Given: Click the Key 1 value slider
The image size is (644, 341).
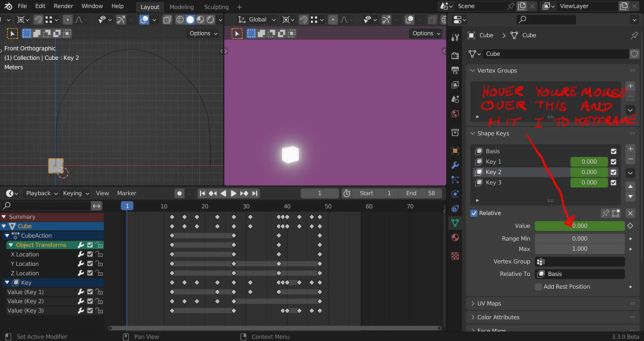Looking at the screenshot, I should tap(589, 162).
